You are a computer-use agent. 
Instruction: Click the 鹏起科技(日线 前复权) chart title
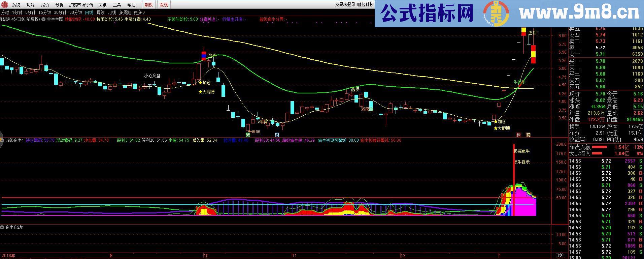[20, 19]
